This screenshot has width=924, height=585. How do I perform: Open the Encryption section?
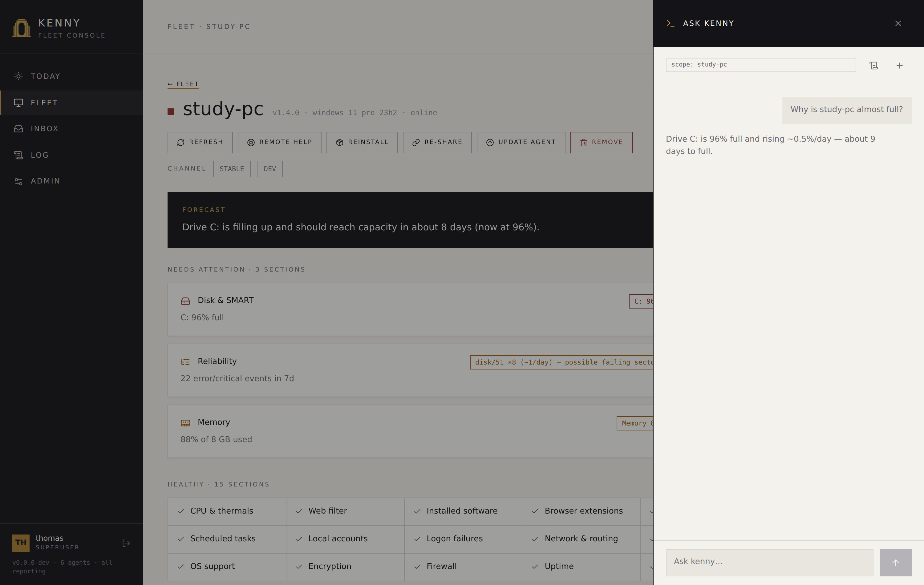345,567
